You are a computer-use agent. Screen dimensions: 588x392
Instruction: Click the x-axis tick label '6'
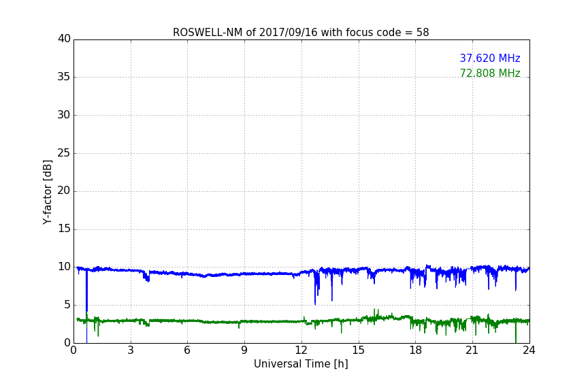tap(187, 350)
